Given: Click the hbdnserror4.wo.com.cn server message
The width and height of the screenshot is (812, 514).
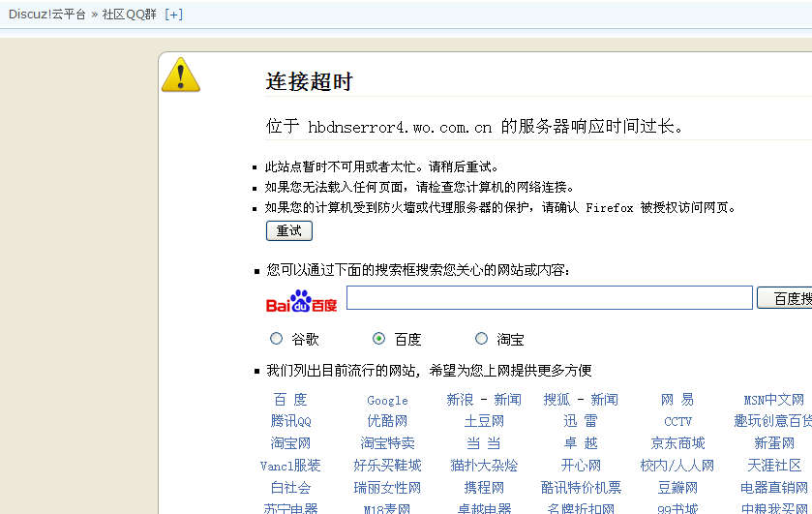Looking at the screenshot, I should pyautogui.click(x=474, y=127).
